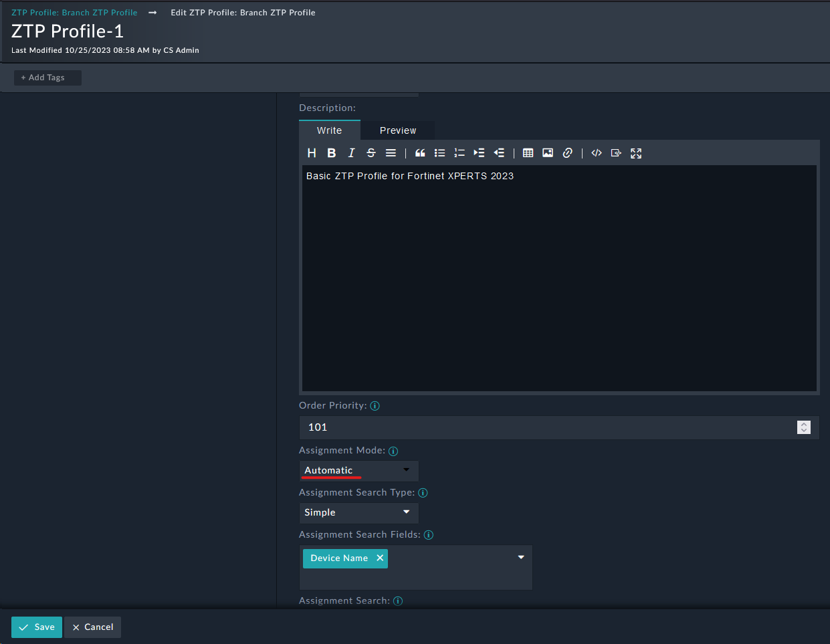The height and width of the screenshot is (644, 830).
Task: Click the ZTP Profile-1 title
Action: 68,31
